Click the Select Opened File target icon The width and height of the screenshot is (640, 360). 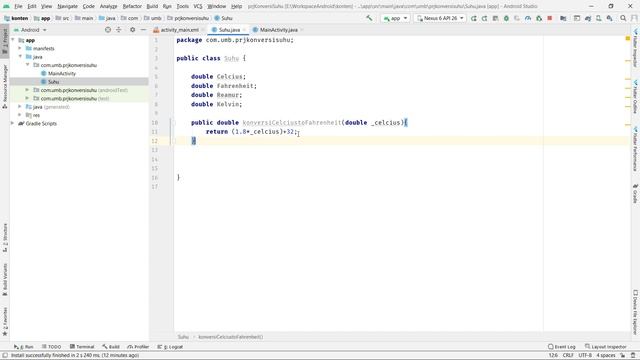(108, 30)
